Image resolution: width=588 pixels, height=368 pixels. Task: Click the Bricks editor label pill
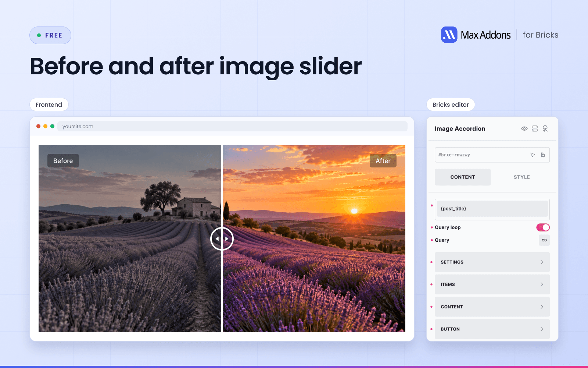[x=451, y=105]
